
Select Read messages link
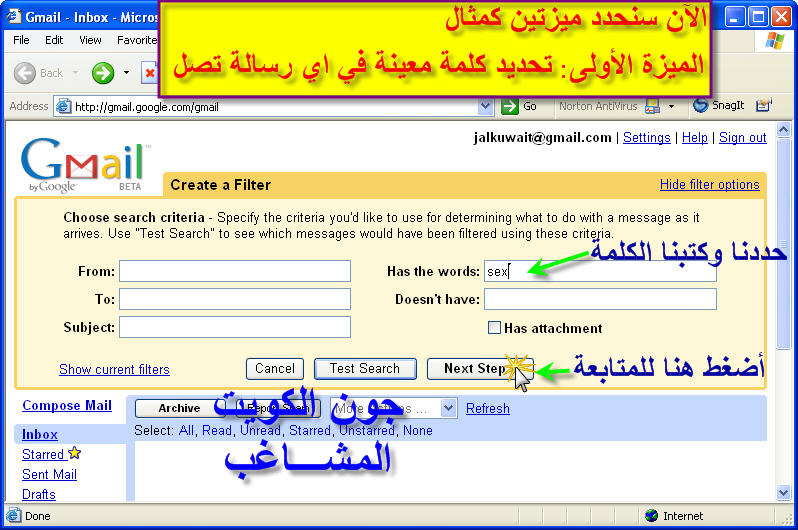(217, 430)
